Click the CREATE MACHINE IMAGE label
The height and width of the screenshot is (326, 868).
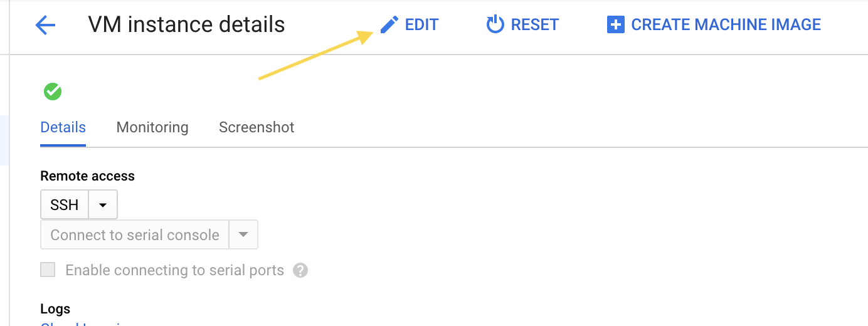[726, 25]
